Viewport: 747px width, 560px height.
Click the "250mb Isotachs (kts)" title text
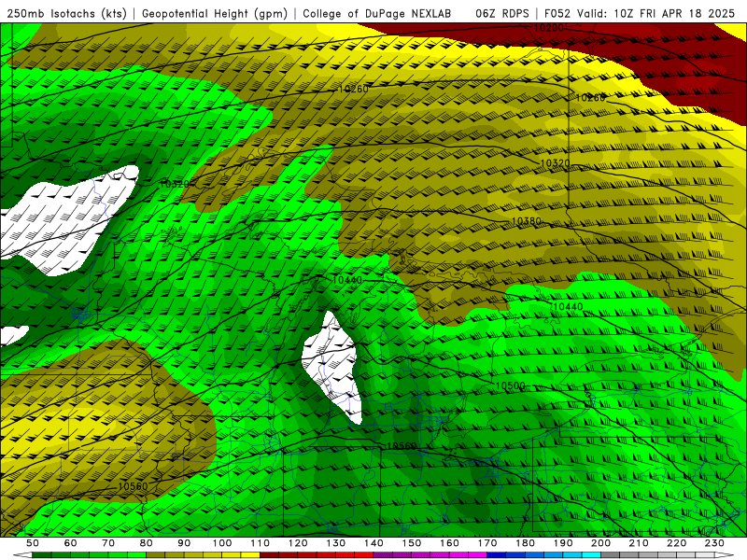pyautogui.click(x=66, y=14)
